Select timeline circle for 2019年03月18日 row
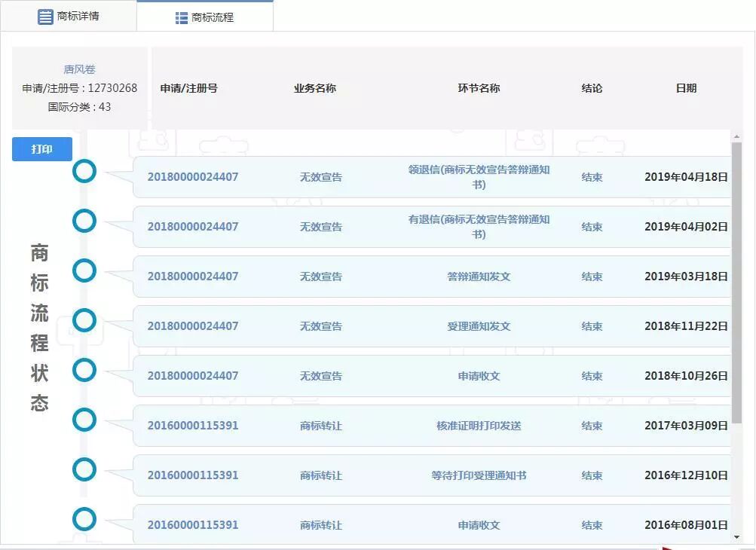The image size is (756, 550). tap(84, 270)
